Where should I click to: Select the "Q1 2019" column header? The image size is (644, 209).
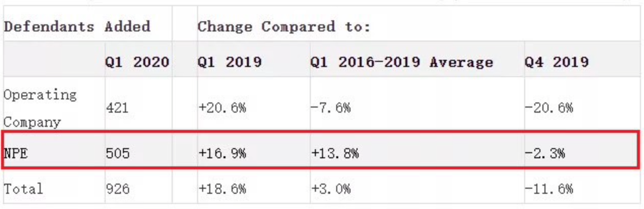(230, 62)
